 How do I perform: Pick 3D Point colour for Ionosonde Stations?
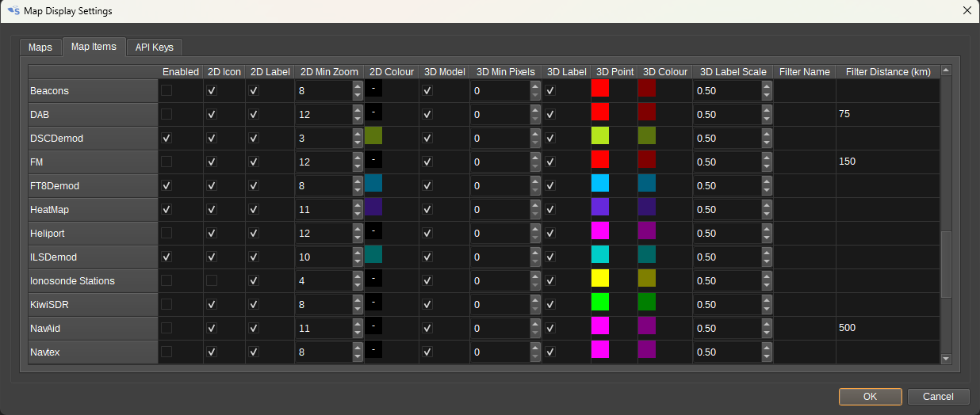(x=600, y=278)
